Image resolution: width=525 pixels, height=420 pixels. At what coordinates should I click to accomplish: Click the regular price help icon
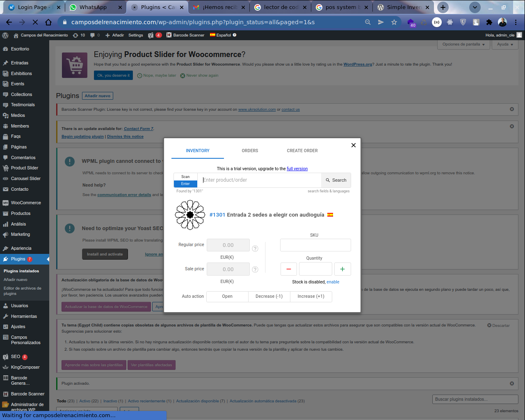255,249
